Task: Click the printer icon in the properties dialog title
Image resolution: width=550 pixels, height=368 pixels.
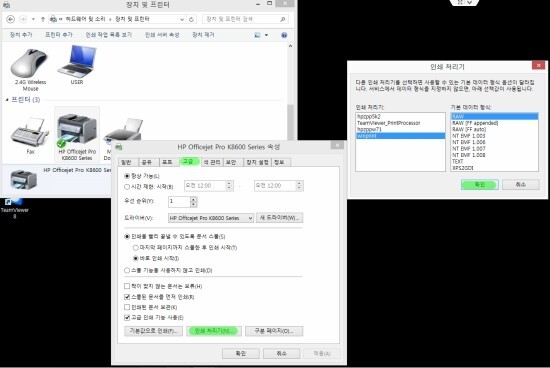Action: (119, 147)
